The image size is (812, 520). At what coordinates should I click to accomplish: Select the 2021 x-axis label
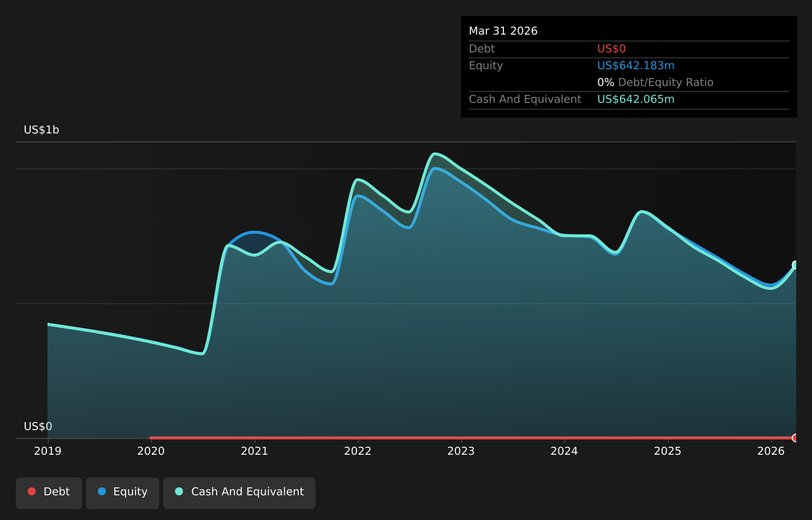pos(254,451)
